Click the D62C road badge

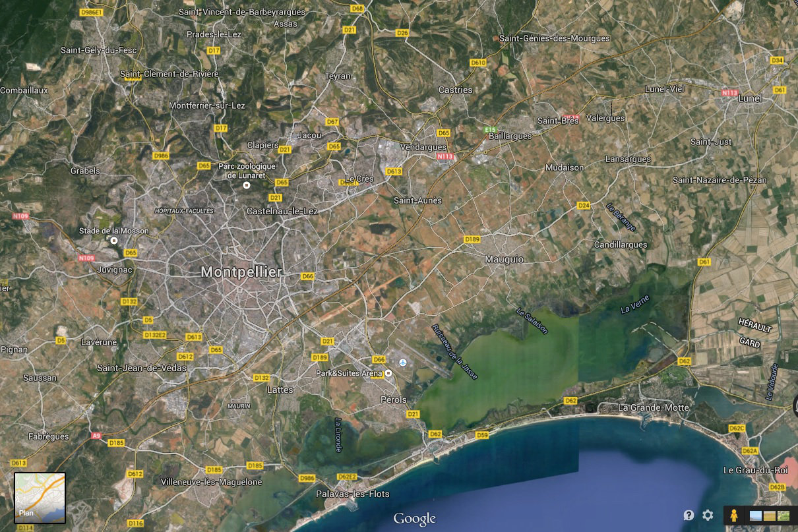pos(737,429)
